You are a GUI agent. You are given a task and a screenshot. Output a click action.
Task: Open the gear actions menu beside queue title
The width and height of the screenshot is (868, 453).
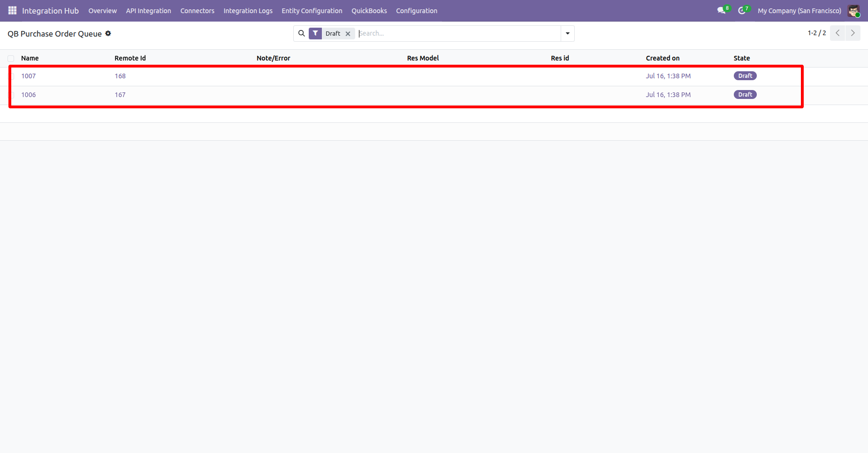[108, 33]
